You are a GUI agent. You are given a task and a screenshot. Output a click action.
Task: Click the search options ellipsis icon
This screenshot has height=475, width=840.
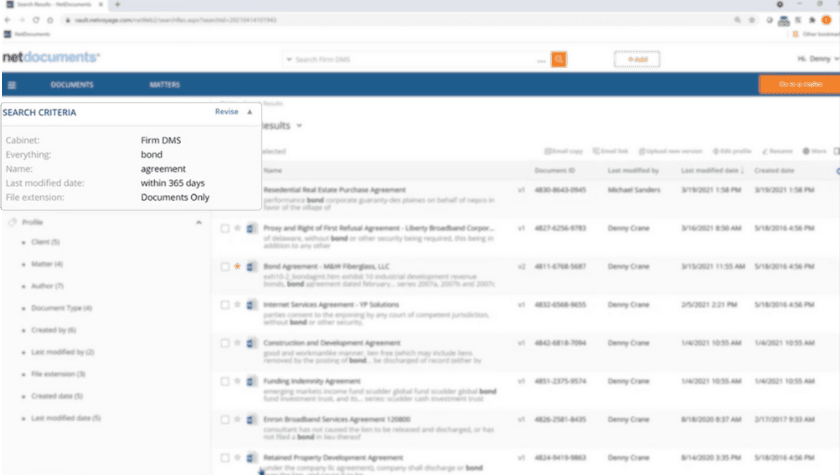(541, 60)
